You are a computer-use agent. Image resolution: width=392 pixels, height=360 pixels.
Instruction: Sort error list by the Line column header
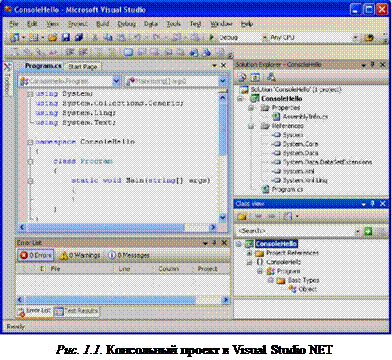(x=124, y=269)
